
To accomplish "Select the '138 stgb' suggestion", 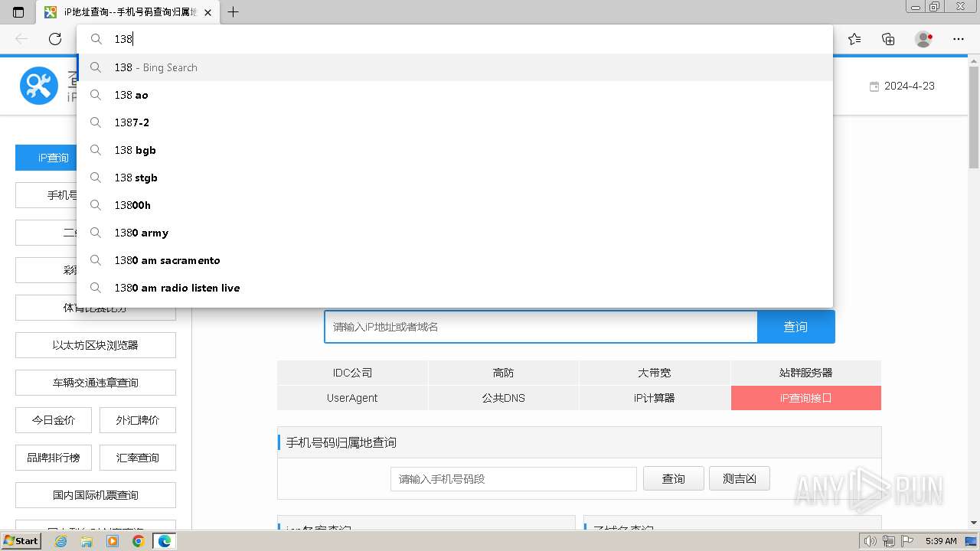I will point(455,178).
